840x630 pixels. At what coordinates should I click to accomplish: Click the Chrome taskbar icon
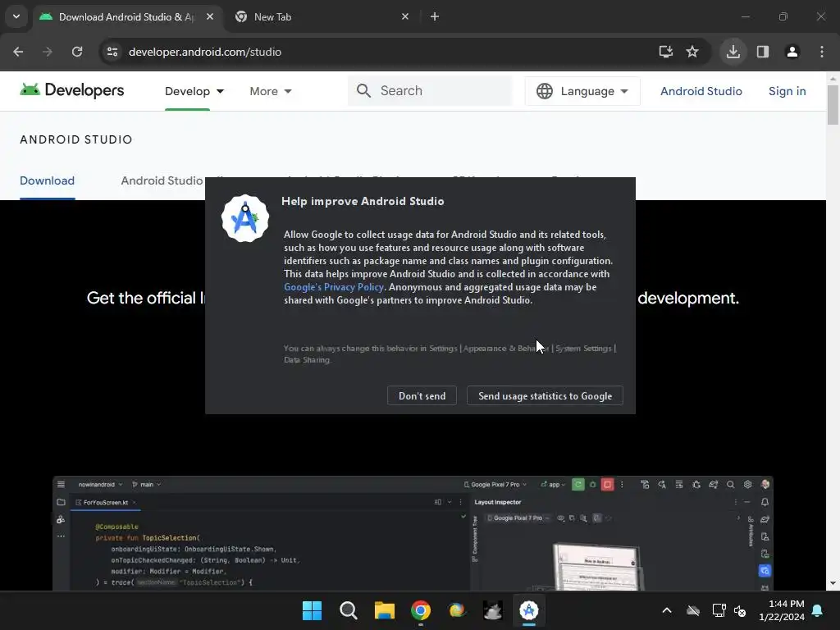click(x=421, y=610)
